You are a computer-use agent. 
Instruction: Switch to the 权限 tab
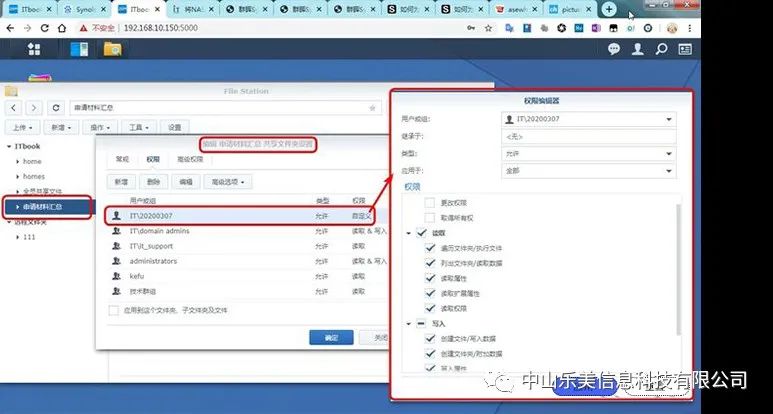[x=153, y=159]
